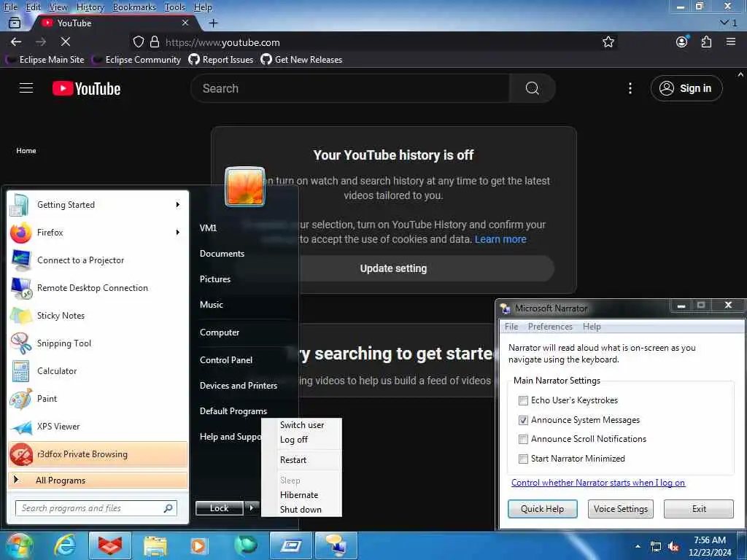
Task: Open Sticky Notes from Start menu
Action: click(98, 316)
